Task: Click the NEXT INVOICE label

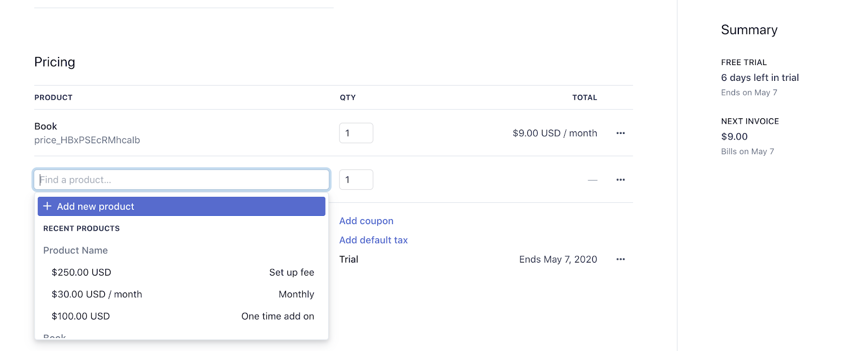Action: coord(750,122)
